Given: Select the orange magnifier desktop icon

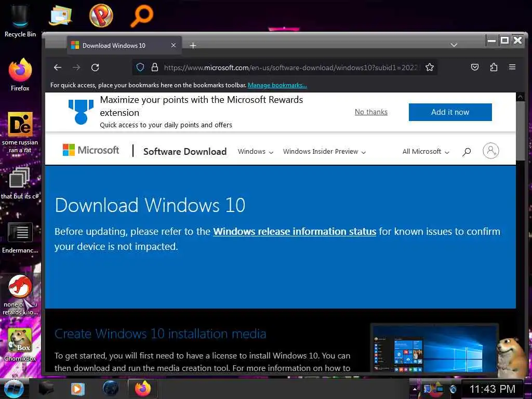Looking at the screenshot, I should (x=142, y=15).
